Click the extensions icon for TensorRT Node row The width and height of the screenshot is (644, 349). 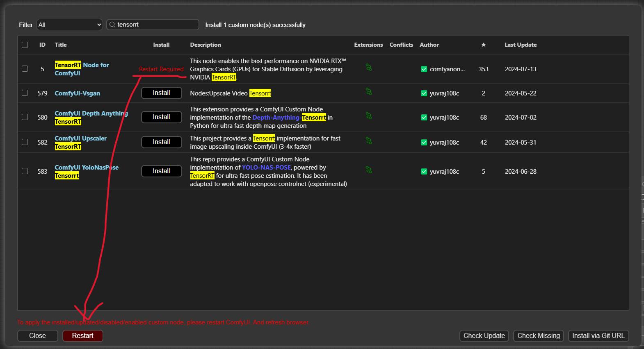pyautogui.click(x=369, y=68)
